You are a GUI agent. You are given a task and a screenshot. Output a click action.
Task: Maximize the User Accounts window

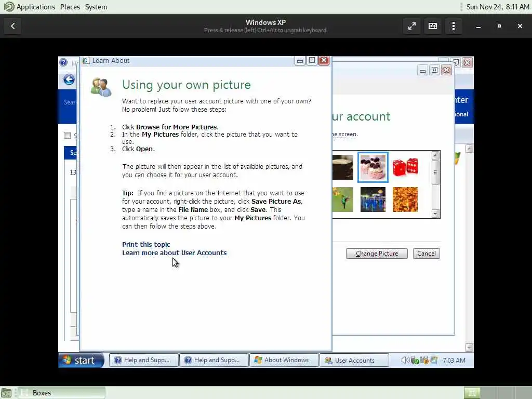[434, 70]
